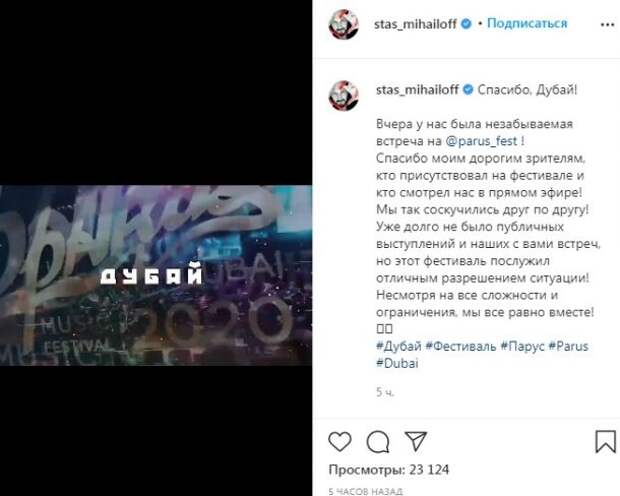This screenshot has height=496, width=620.
Task: Share post via paper plane icon
Action: click(416, 441)
